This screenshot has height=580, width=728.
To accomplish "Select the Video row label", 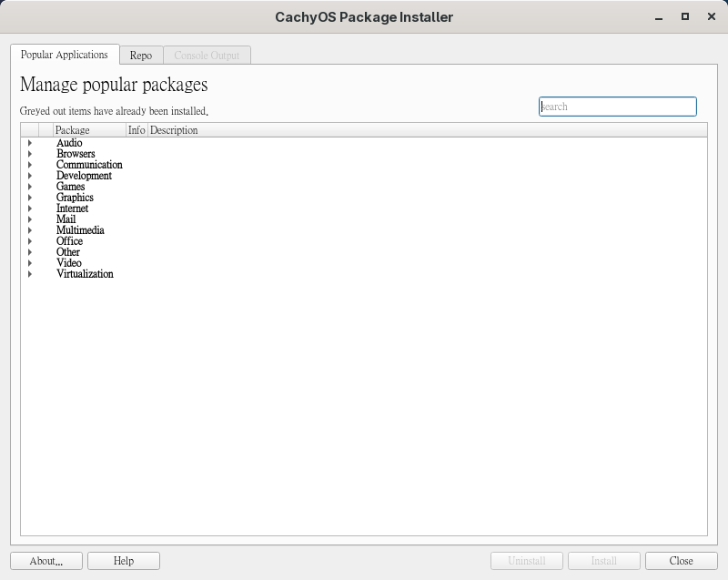I will (x=69, y=263).
